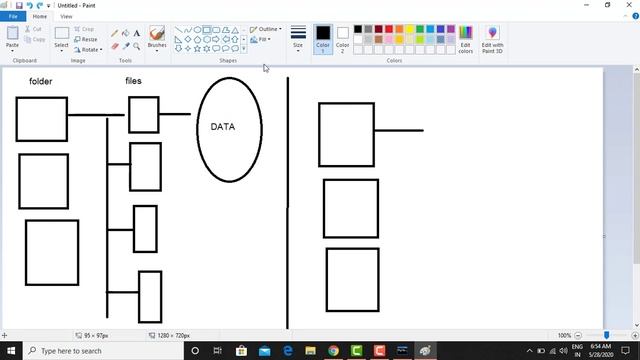Choose the Curve shape

188,30
